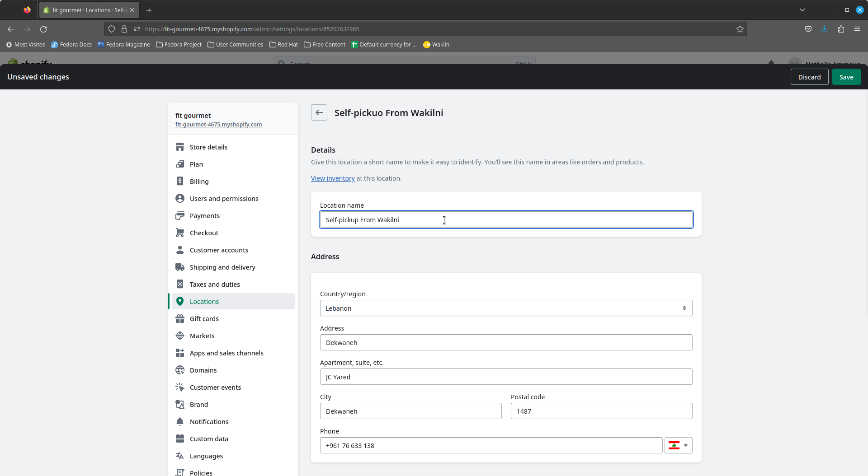This screenshot has width=868, height=476.
Task: Click the Store details icon in sidebar
Action: click(180, 147)
